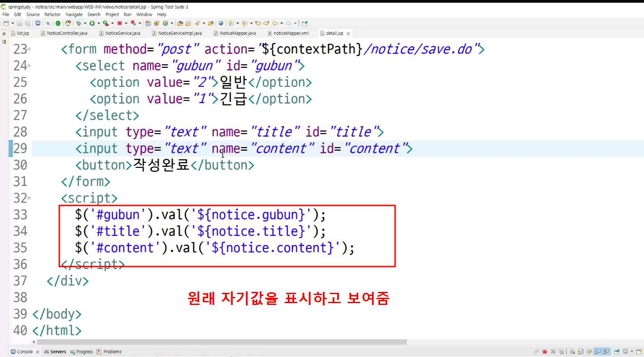Toggle the console Scroll Lock icon
644x357 pixels.
pyautogui.click(x=581, y=352)
